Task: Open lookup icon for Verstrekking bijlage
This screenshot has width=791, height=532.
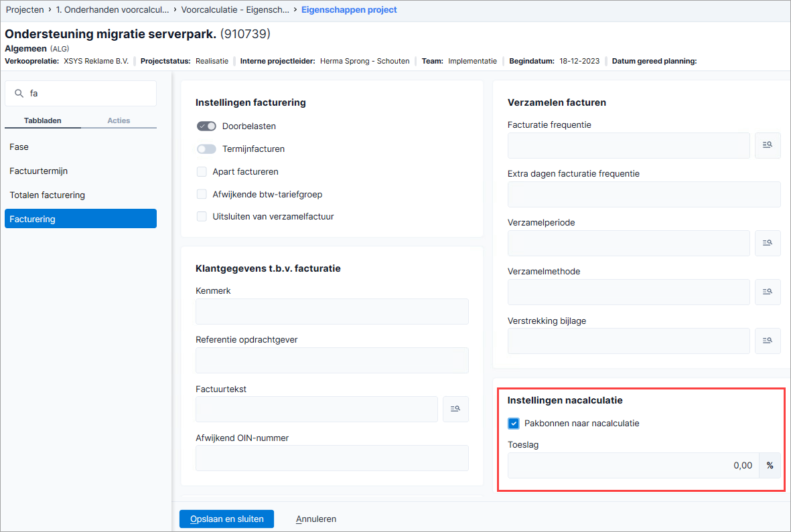Action: pos(768,341)
